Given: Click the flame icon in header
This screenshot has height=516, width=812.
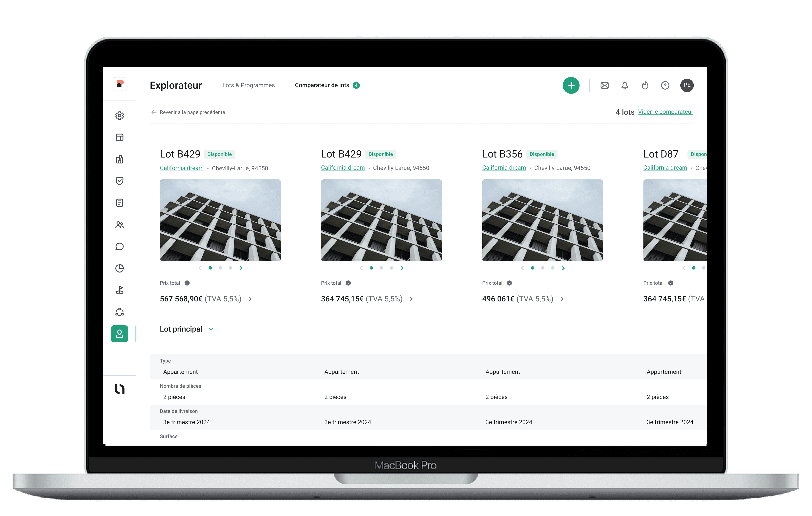Looking at the screenshot, I should click(x=645, y=85).
